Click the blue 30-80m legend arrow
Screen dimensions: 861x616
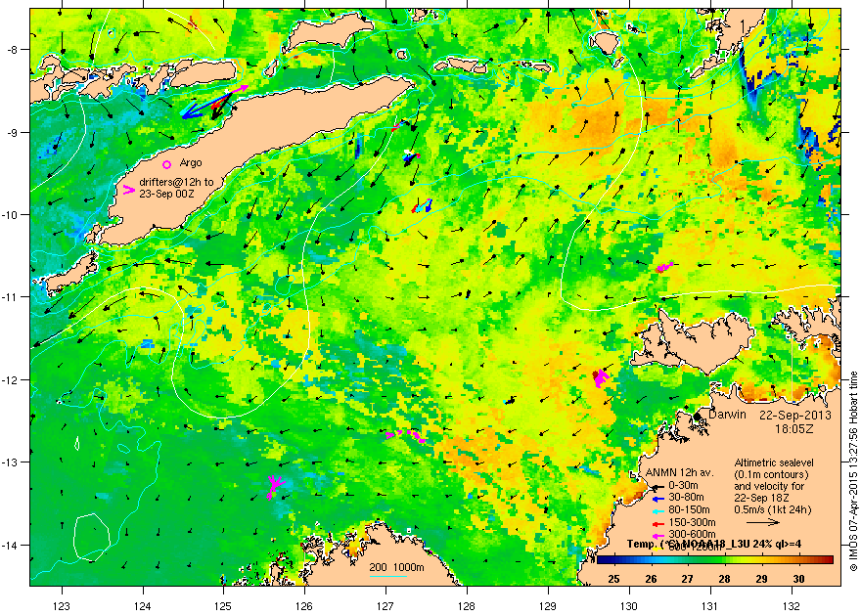[657, 499]
